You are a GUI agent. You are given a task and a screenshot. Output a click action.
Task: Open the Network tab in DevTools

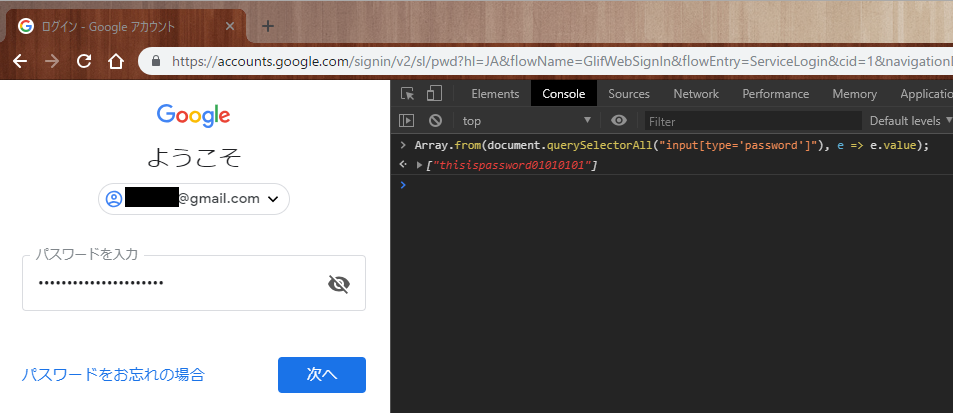(x=696, y=94)
